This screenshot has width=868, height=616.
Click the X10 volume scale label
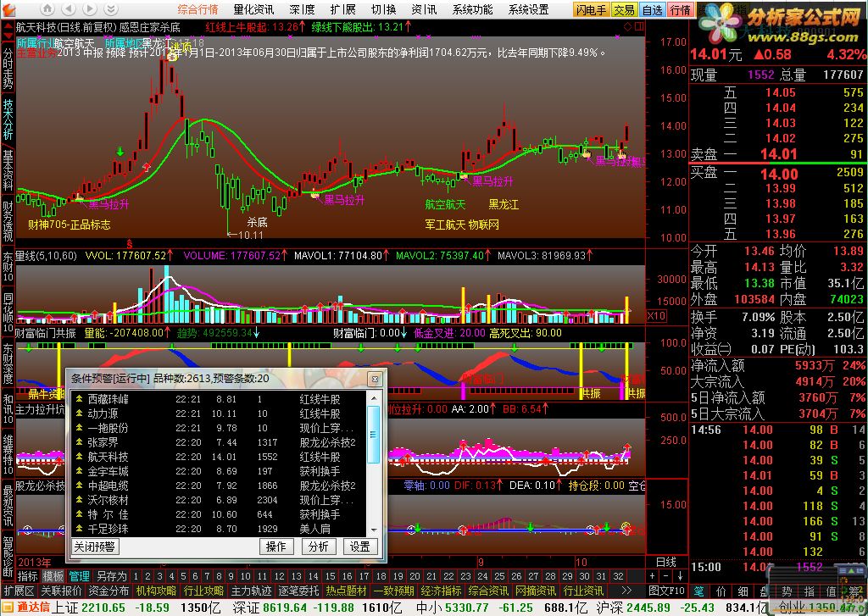657,316
